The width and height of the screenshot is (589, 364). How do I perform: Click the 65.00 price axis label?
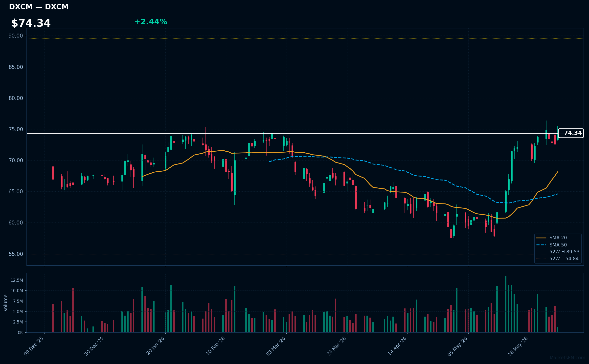pos(16,192)
